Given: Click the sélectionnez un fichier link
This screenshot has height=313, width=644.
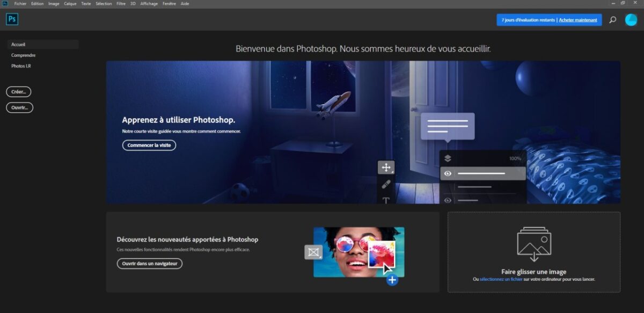Looking at the screenshot, I should pyautogui.click(x=501, y=279).
